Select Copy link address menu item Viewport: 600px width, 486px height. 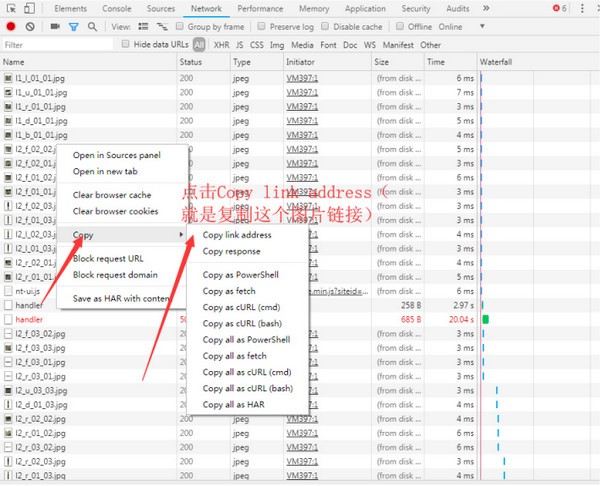pyautogui.click(x=237, y=235)
